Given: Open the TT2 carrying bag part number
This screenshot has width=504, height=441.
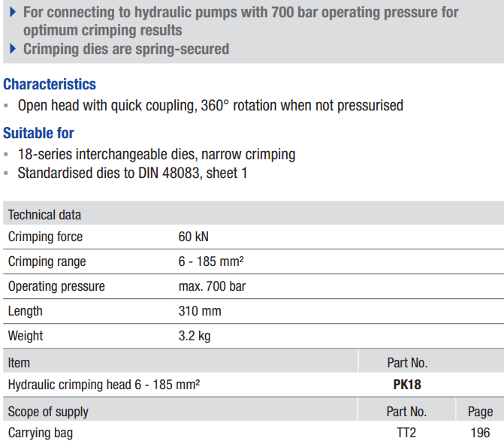Looking at the screenshot, I should point(406,433).
